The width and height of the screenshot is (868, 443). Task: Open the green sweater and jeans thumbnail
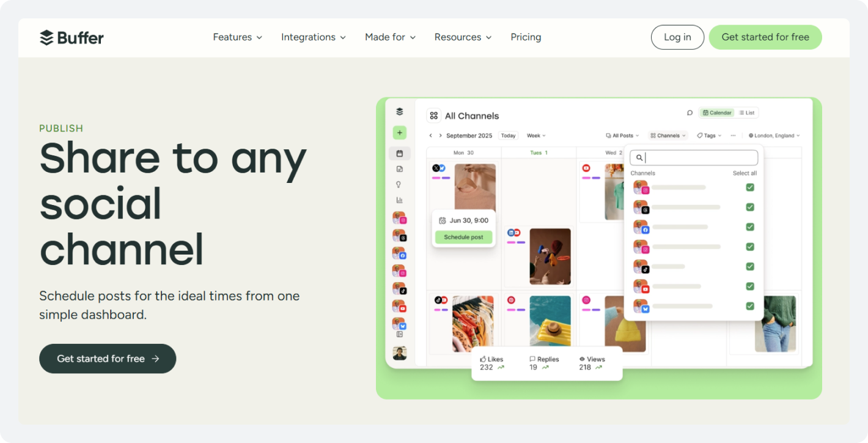click(775, 324)
